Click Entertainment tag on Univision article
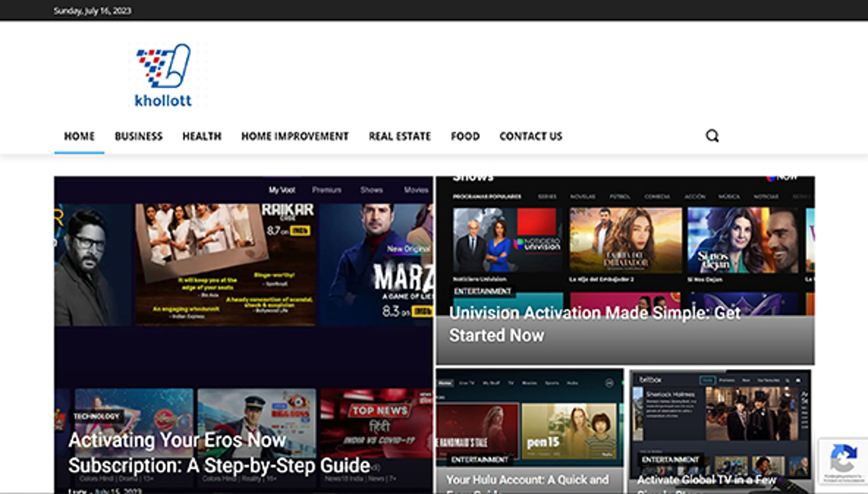The height and width of the screenshot is (494, 868). [x=482, y=291]
